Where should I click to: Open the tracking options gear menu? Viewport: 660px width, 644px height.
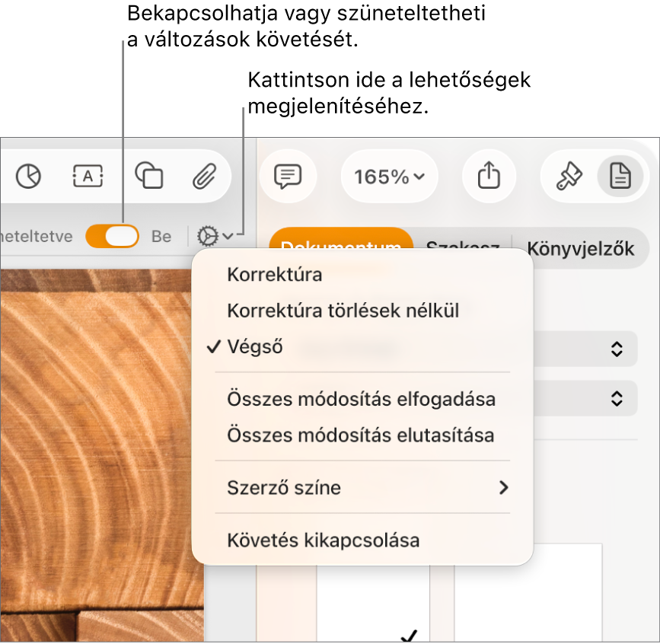(x=215, y=236)
